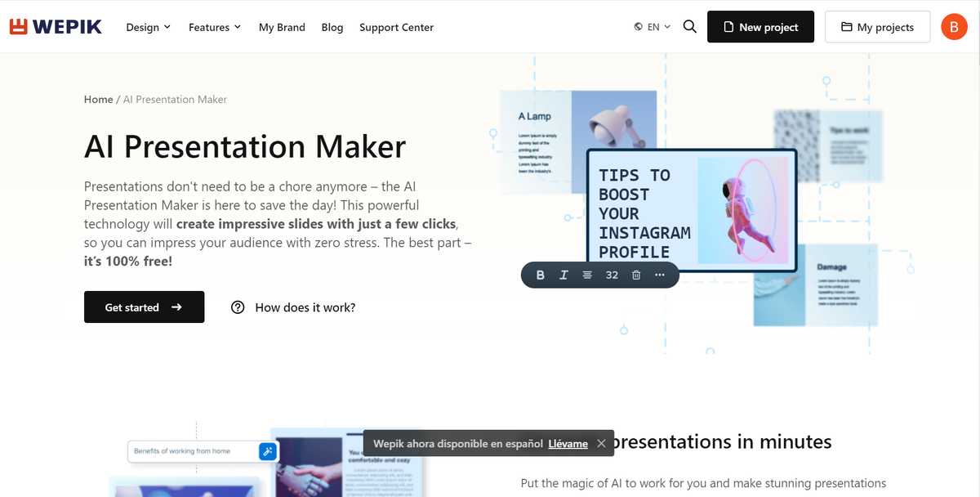Image resolution: width=980 pixels, height=497 pixels.
Task: Open the EN language selector
Action: [653, 27]
